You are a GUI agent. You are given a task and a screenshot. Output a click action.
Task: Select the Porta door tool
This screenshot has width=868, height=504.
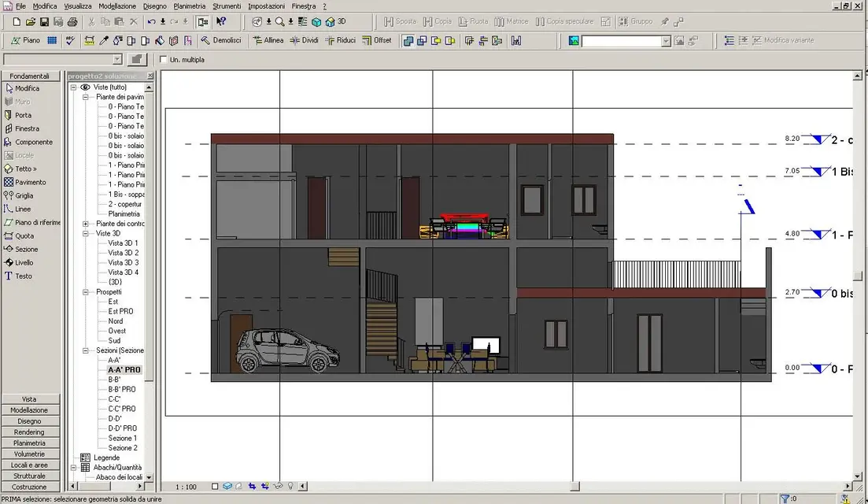click(x=18, y=115)
